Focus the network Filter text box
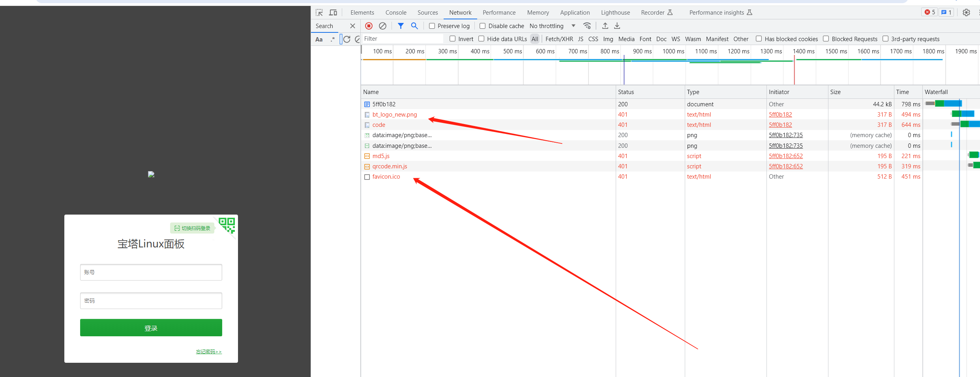Screen dimensions: 980x377 click(402, 39)
